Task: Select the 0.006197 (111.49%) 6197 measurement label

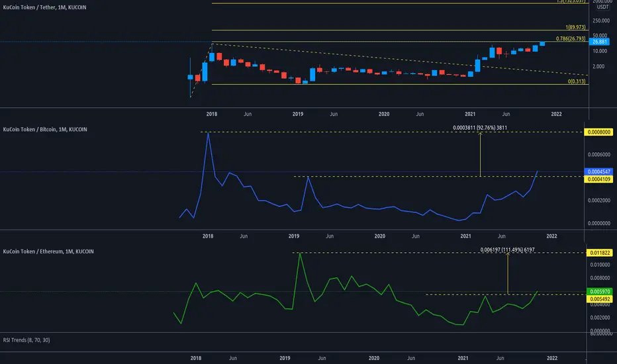Action: [508, 250]
